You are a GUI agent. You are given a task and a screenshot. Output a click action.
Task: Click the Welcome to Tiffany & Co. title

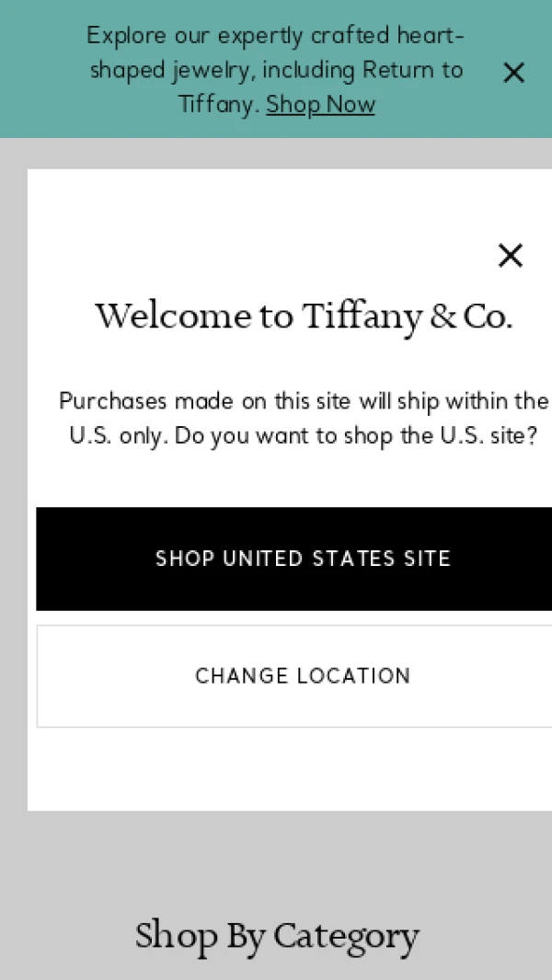tap(303, 317)
